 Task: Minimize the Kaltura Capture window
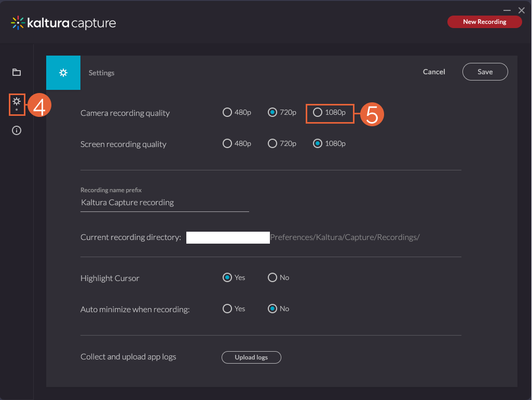pyautogui.click(x=507, y=10)
